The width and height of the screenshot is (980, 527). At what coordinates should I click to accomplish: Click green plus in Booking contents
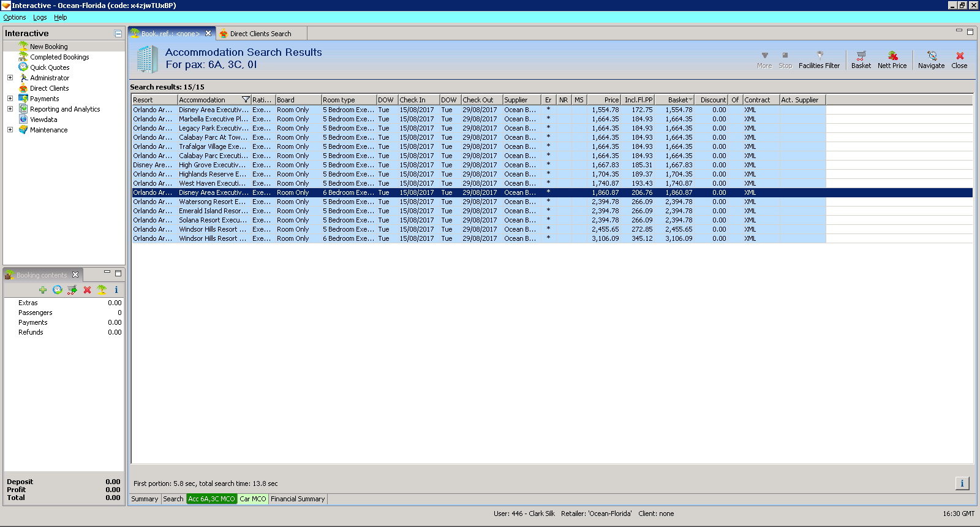(x=43, y=290)
